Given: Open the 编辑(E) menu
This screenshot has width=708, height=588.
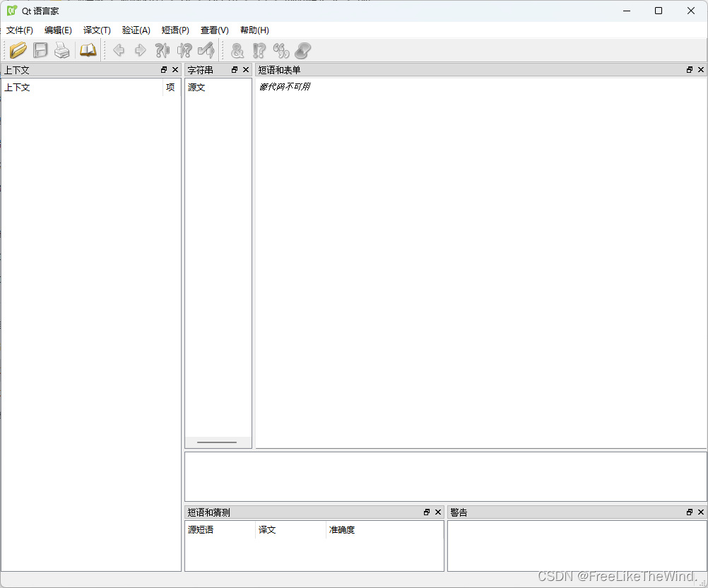Looking at the screenshot, I should pos(58,30).
